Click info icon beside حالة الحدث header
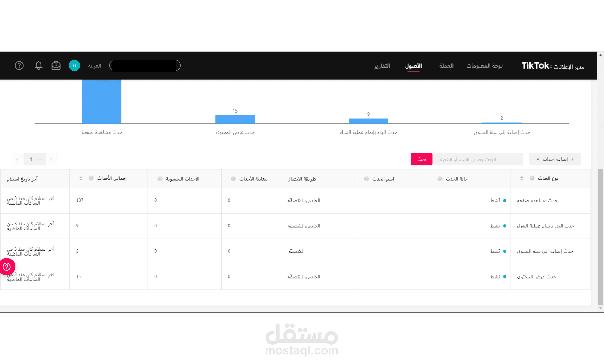The image size is (604, 364). tap(440, 179)
